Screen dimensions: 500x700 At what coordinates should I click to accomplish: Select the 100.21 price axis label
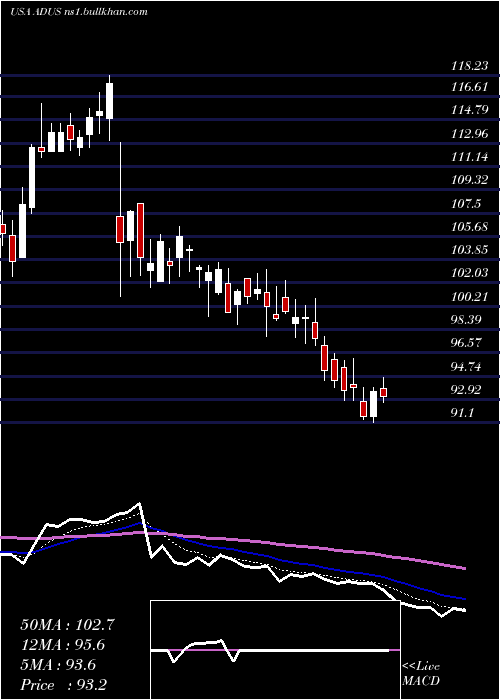point(469,296)
